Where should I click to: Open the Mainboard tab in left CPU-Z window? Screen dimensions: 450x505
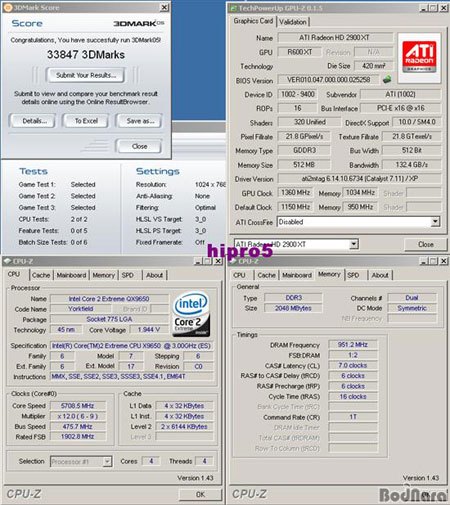pos(71,275)
